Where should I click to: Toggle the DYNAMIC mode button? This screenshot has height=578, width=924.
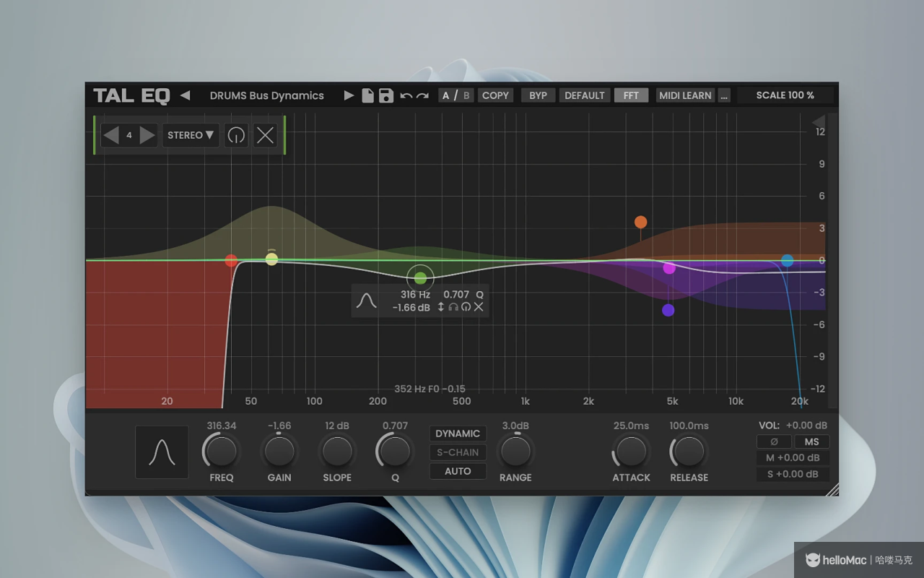458,433
